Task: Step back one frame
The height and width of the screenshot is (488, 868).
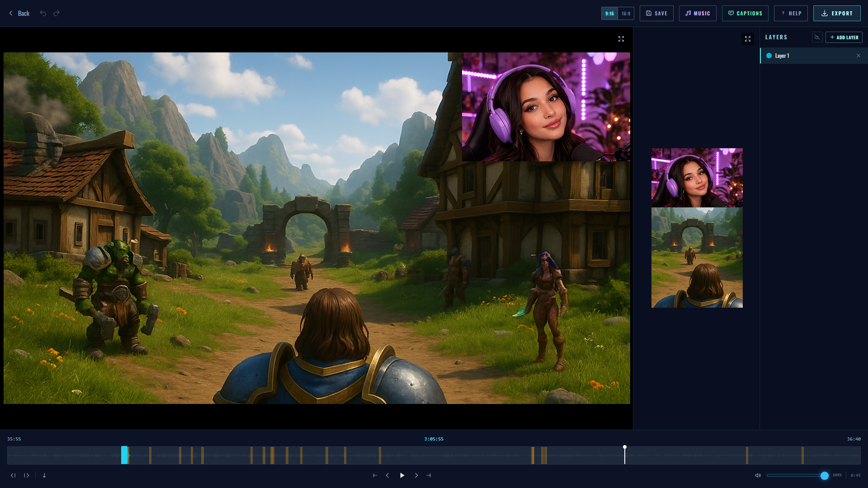Action: [13, 475]
